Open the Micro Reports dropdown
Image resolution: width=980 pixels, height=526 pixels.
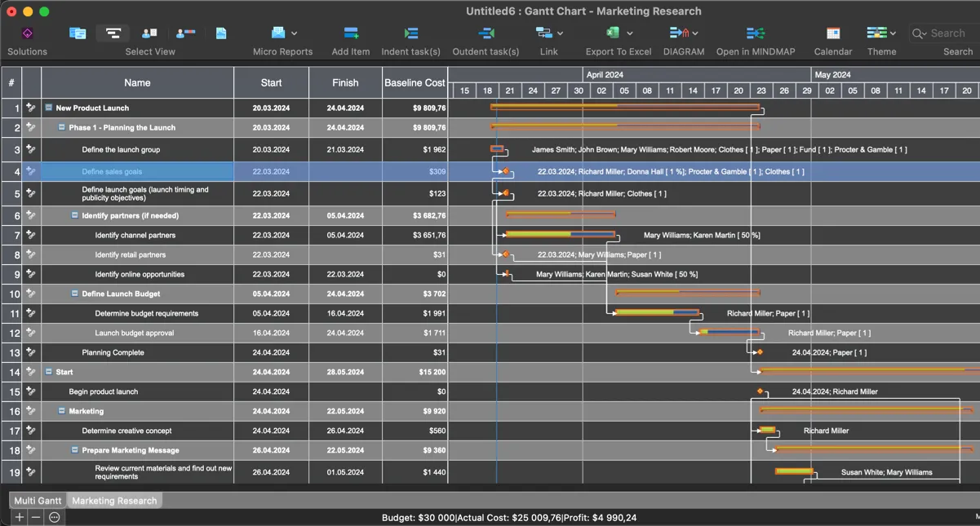(x=294, y=33)
